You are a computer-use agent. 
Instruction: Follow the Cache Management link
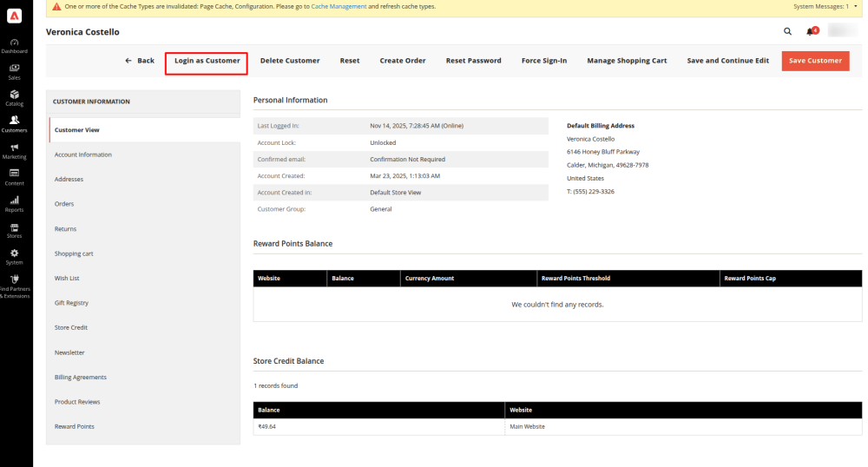point(338,6)
